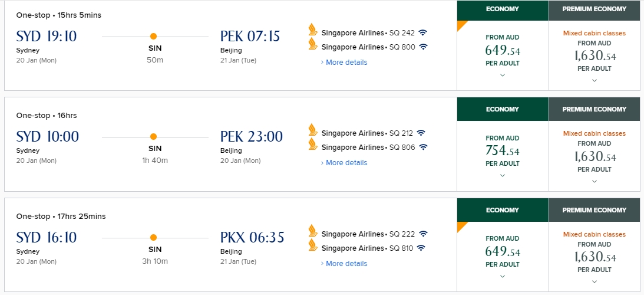
Task: Click the SIN stopover dot for the 3h 10m layover
Action: click(154, 237)
